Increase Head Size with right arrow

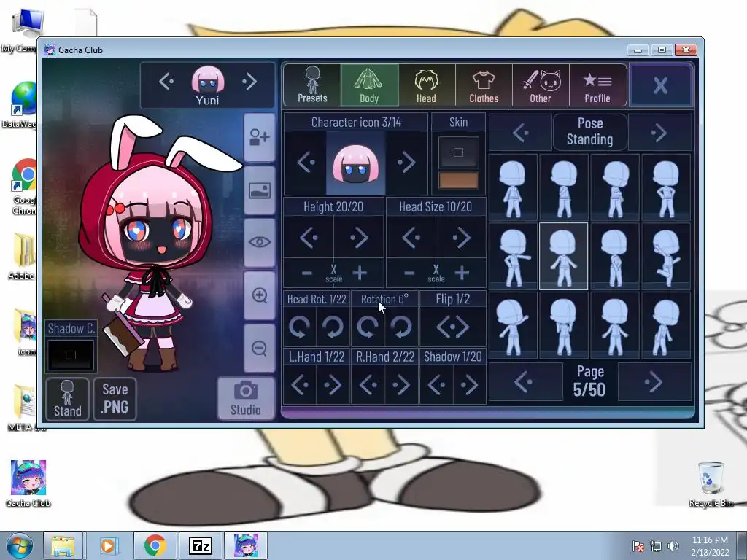click(461, 237)
